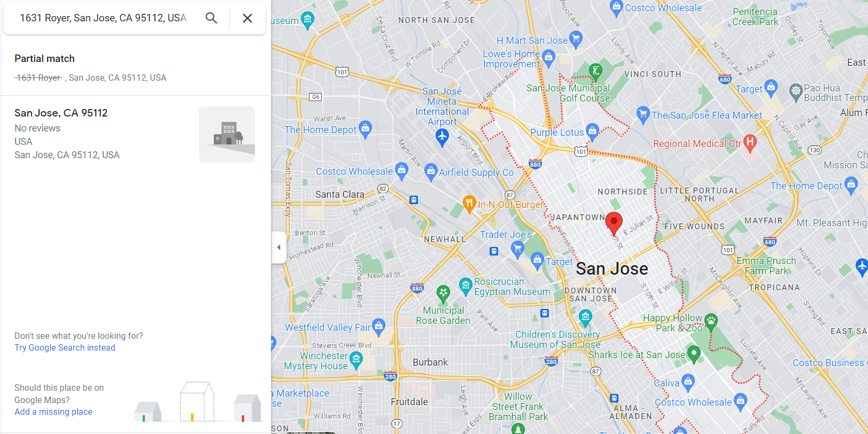The image size is (868, 434).
Task: Collapse the side panel arrow
Action: click(x=278, y=247)
